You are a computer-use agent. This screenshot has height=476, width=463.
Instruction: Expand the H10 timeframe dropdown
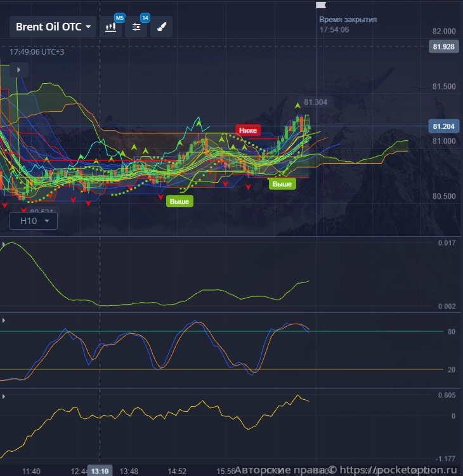click(x=34, y=221)
